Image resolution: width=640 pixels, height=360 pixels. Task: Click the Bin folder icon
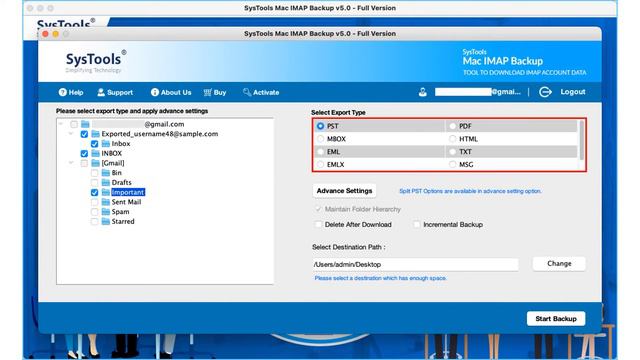106,173
